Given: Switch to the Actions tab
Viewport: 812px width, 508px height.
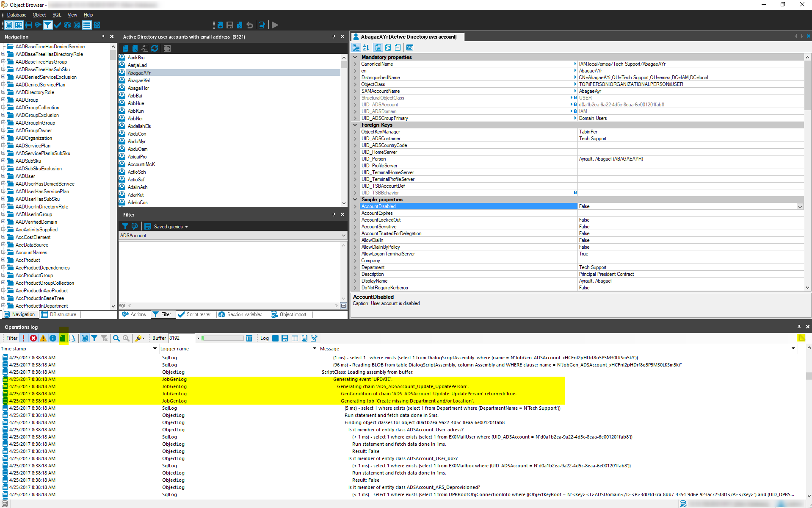Looking at the screenshot, I should (x=134, y=314).
